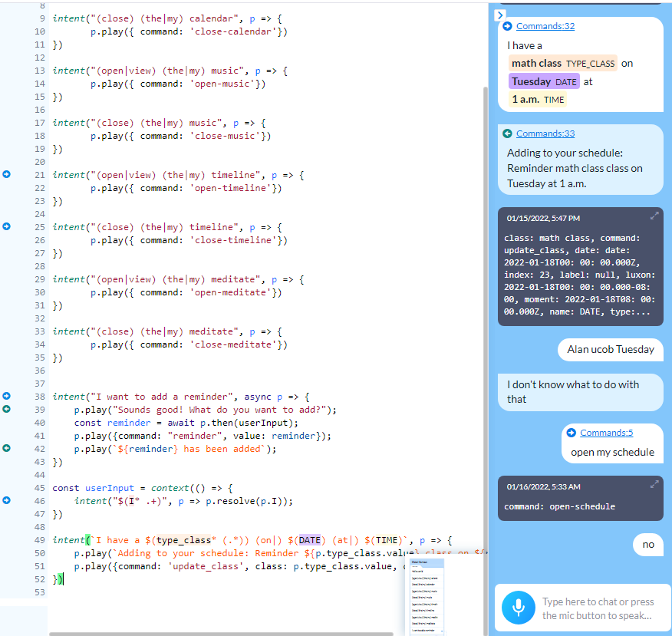The image size is (672, 636).
Task: Click the 'Tuesday DATE' highlighted tag
Action: point(544,82)
